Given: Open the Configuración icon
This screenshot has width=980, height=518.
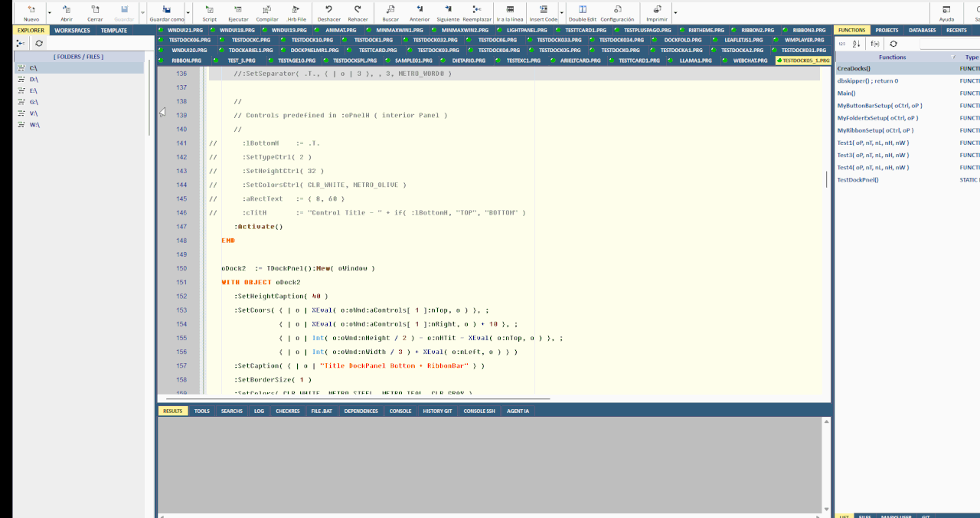Looking at the screenshot, I should tap(617, 10).
